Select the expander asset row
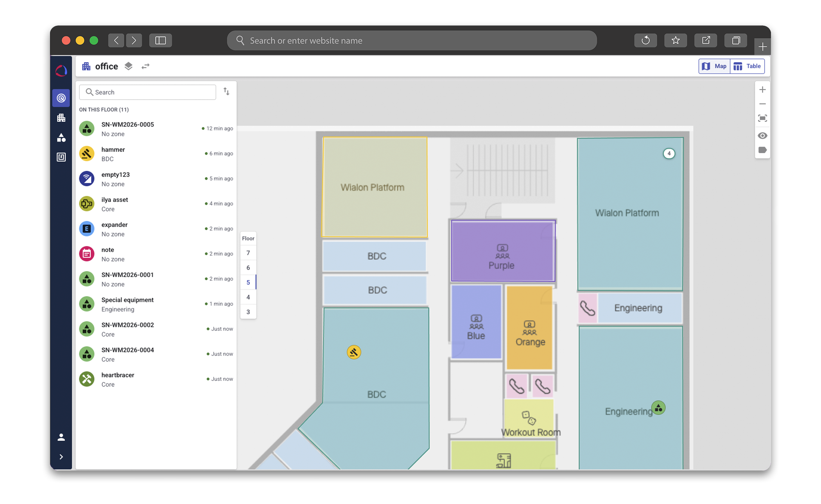 tap(156, 229)
